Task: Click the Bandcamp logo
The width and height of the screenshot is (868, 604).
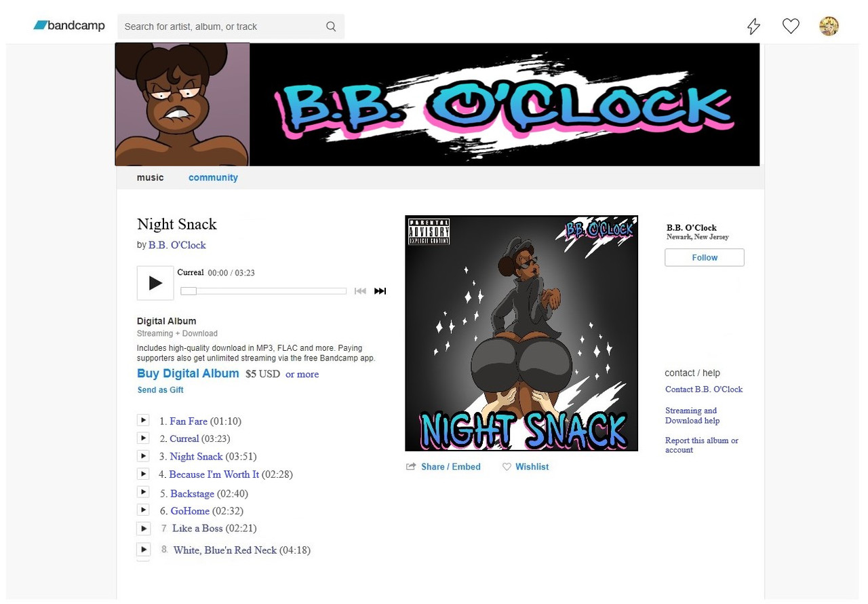Action: point(69,26)
